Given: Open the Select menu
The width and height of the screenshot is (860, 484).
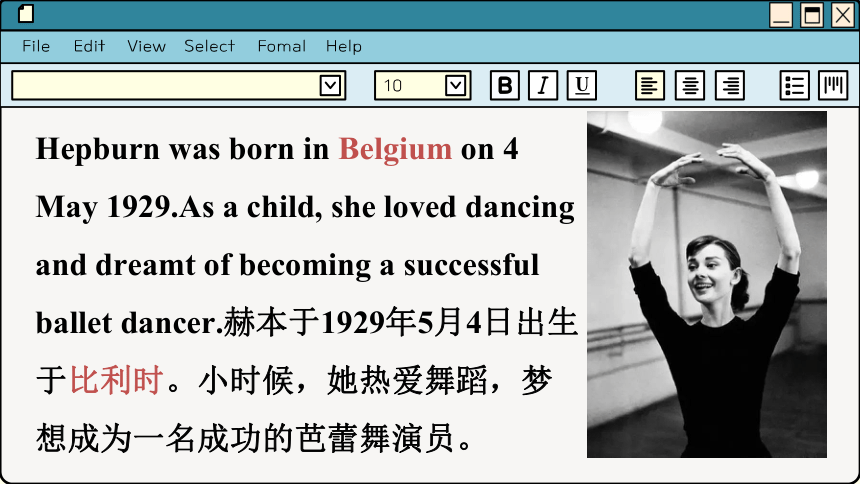Looking at the screenshot, I should [x=210, y=46].
